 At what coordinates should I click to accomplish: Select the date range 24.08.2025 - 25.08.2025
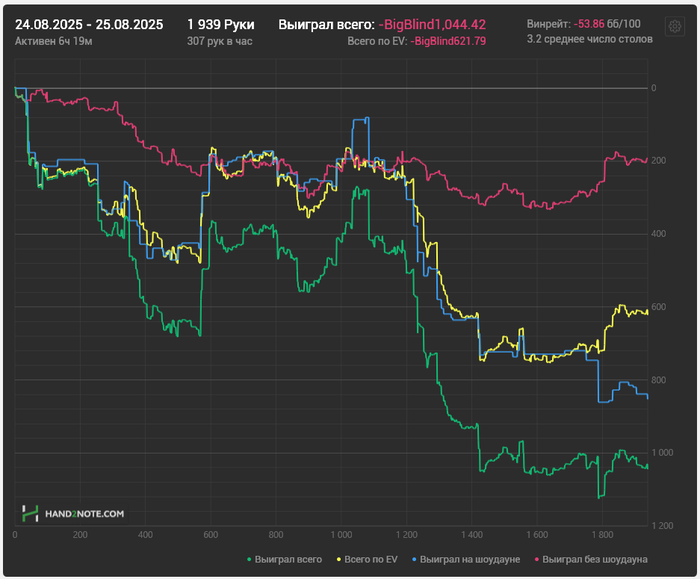89,25
